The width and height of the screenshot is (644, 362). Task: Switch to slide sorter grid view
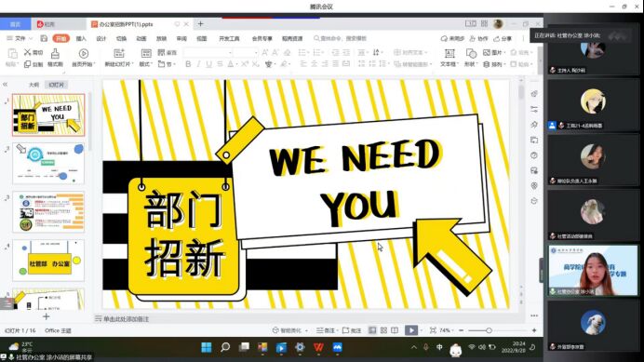pos(383,330)
